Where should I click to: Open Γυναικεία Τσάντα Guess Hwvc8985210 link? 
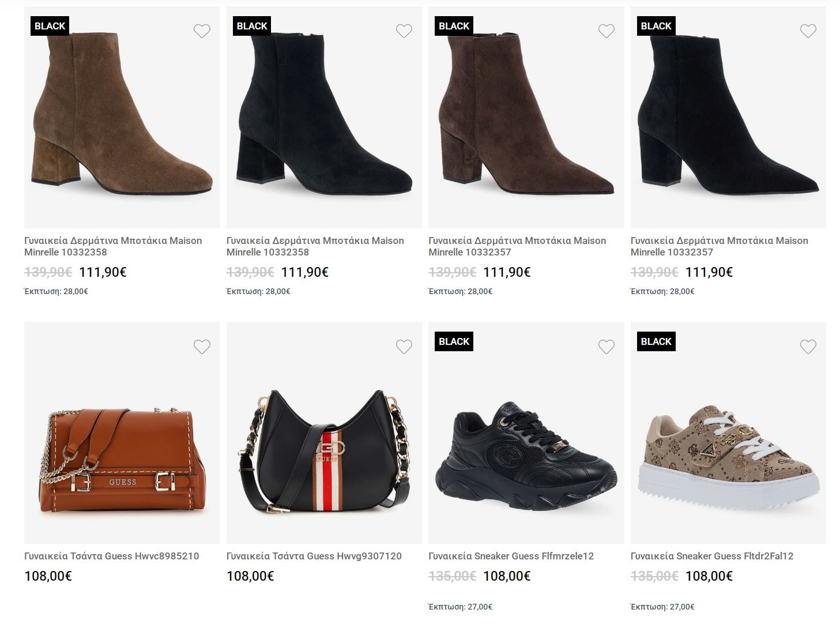pos(112,556)
